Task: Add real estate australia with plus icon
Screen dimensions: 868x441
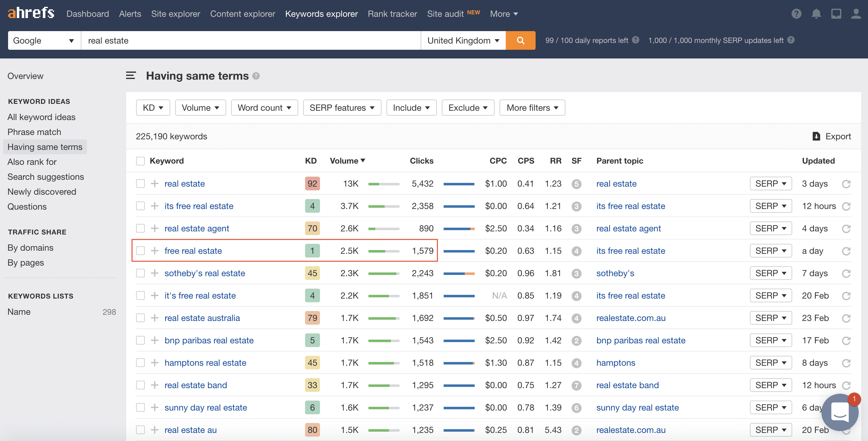Action: pos(155,318)
